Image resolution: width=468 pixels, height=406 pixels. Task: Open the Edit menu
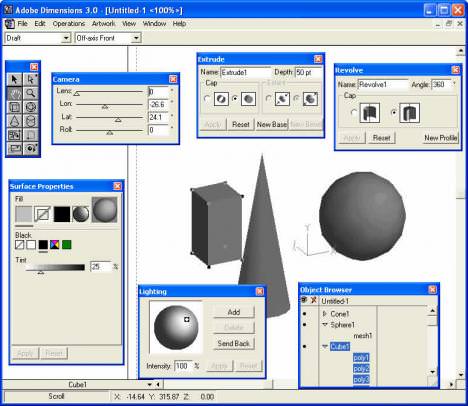pyautogui.click(x=40, y=24)
